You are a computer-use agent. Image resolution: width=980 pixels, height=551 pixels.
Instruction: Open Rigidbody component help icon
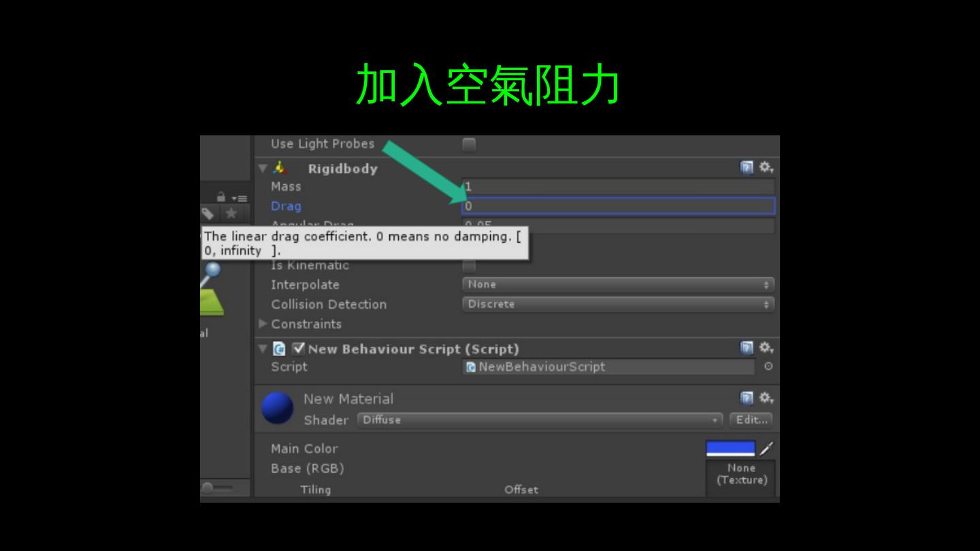point(747,167)
